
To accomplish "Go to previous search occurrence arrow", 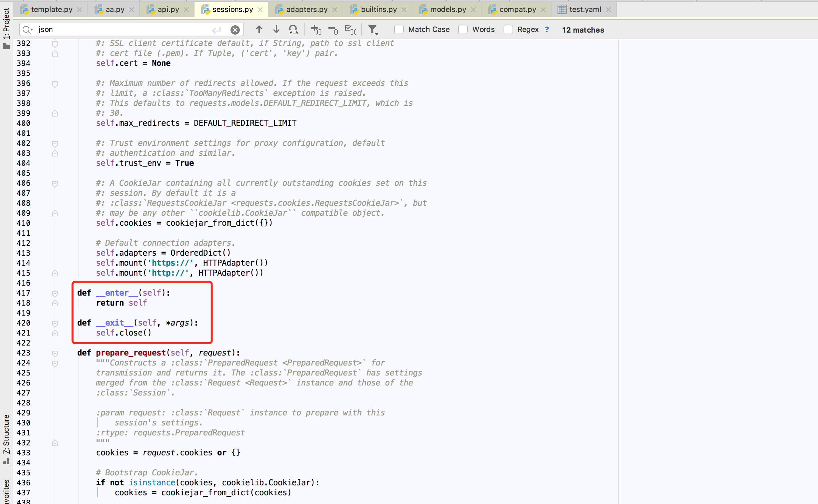I will click(x=259, y=29).
